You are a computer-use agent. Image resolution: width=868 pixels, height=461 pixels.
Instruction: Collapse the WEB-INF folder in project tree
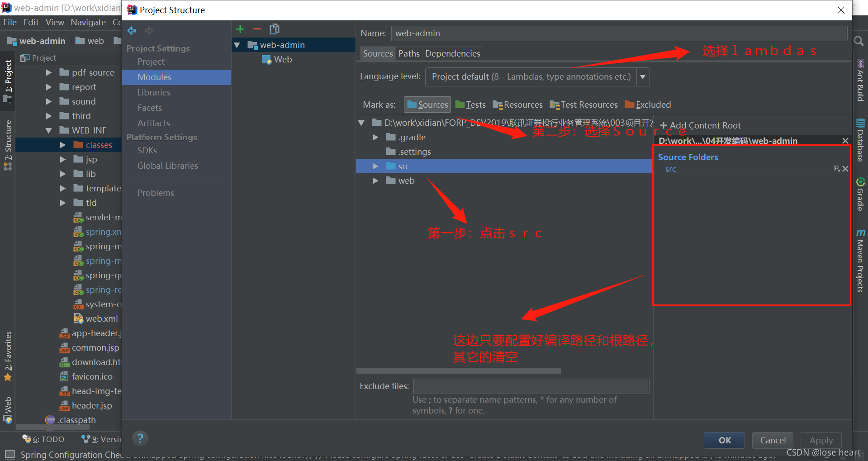(48, 130)
